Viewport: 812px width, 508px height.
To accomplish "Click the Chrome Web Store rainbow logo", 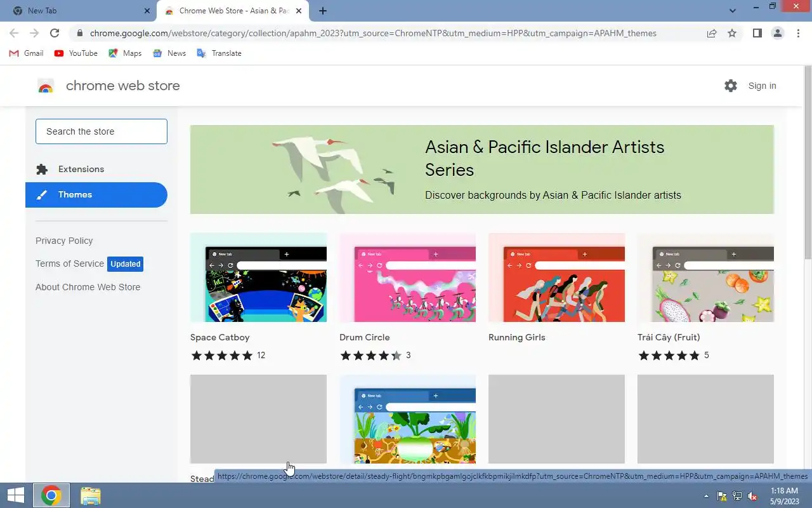I will (45, 86).
